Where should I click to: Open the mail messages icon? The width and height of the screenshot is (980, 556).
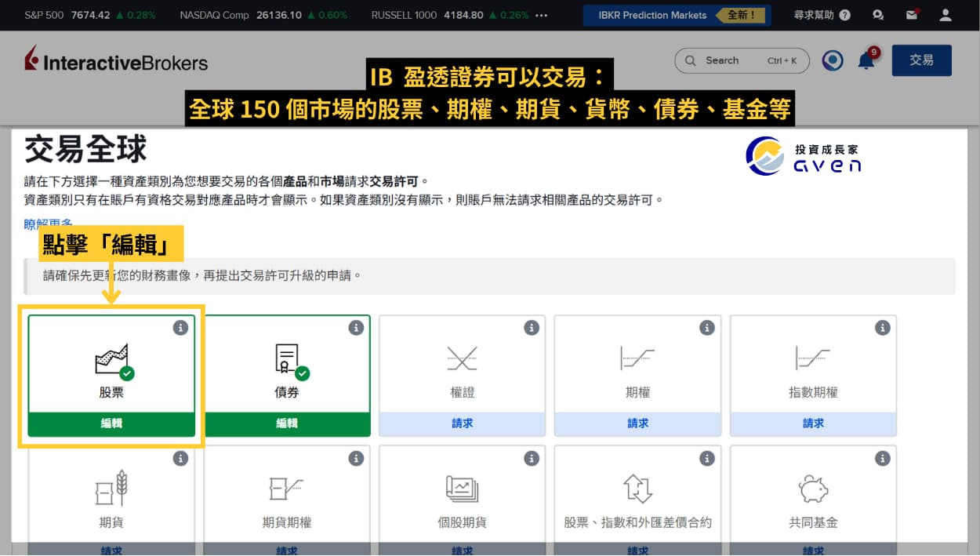point(912,14)
